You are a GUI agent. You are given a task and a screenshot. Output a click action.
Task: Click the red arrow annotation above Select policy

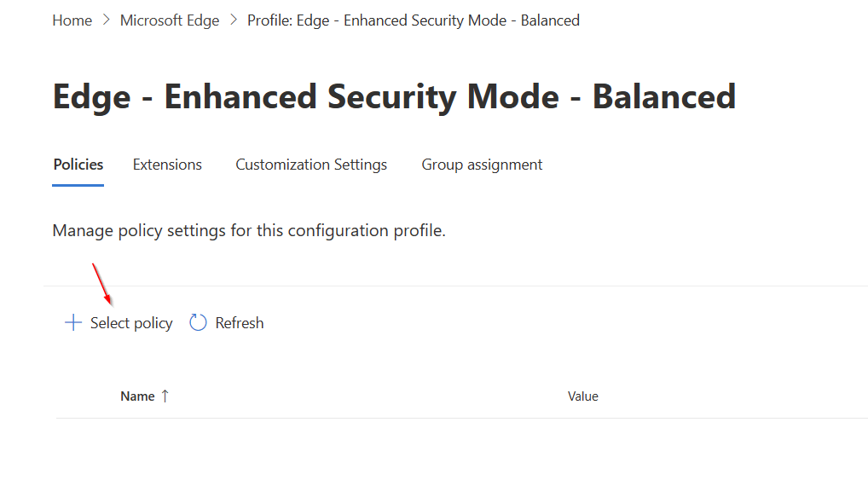point(102,283)
